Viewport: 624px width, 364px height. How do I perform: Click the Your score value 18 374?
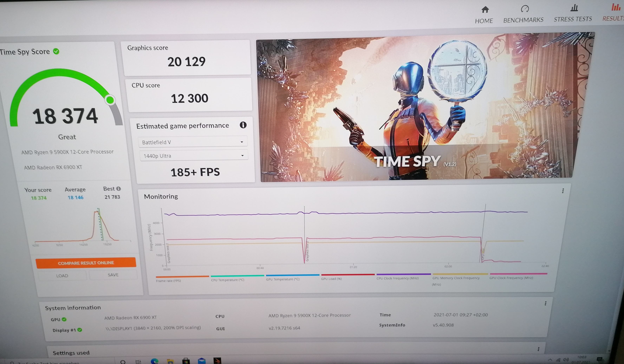pos(39,198)
